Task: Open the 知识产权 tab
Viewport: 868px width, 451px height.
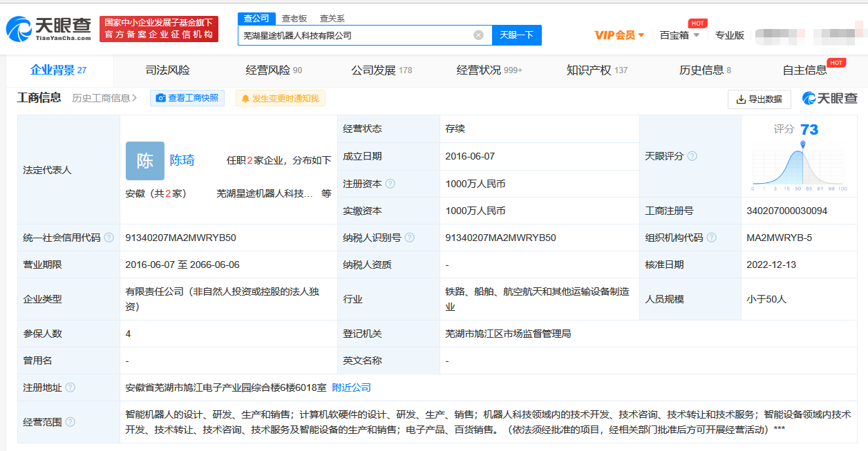Action: (597, 70)
